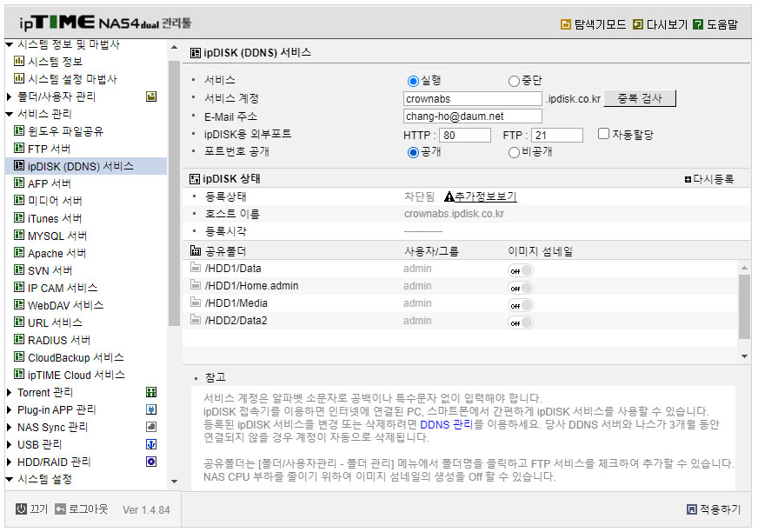
Task: Click the NAS Sync 관리 icon
Action: point(151,427)
